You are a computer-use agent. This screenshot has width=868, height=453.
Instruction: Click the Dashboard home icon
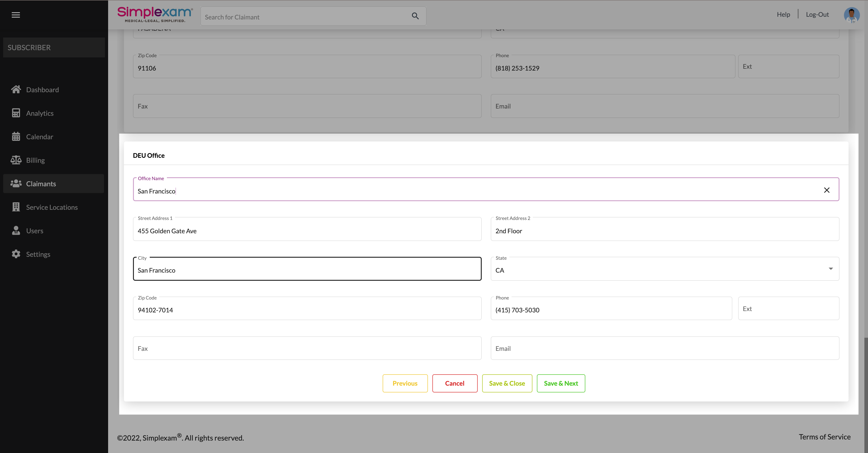16,89
